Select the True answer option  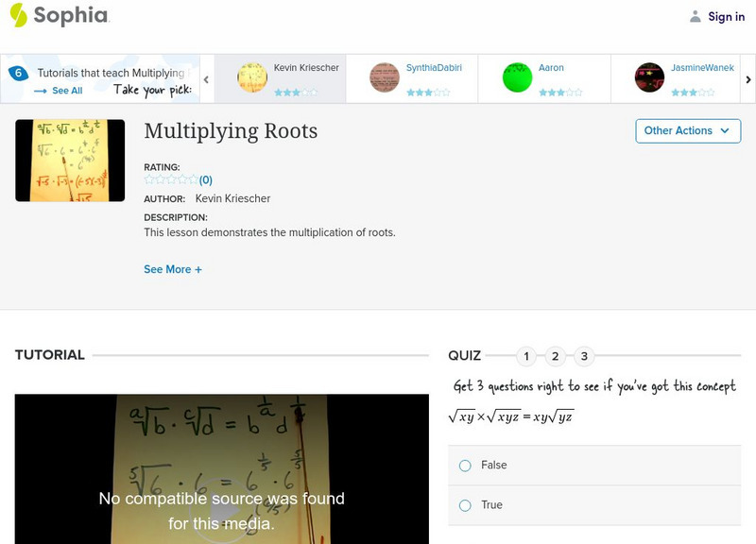[464, 504]
